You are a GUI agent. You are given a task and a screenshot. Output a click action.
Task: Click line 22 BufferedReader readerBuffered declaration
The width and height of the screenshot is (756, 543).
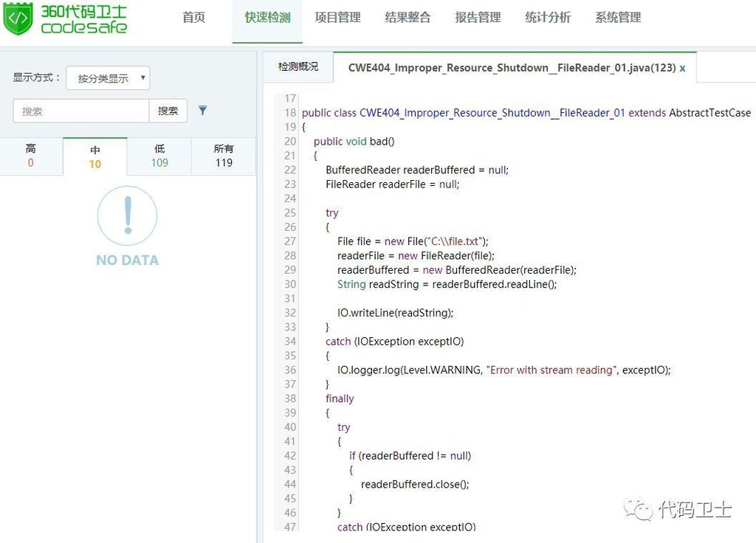point(417,170)
